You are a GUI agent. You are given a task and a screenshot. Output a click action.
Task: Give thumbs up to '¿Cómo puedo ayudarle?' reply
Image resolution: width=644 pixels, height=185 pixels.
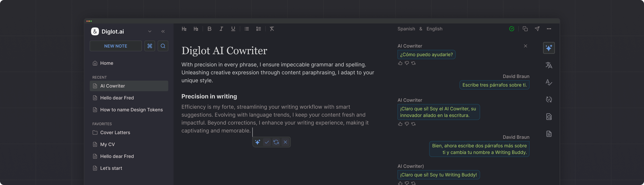pyautogui.click(x=400, y=63)
